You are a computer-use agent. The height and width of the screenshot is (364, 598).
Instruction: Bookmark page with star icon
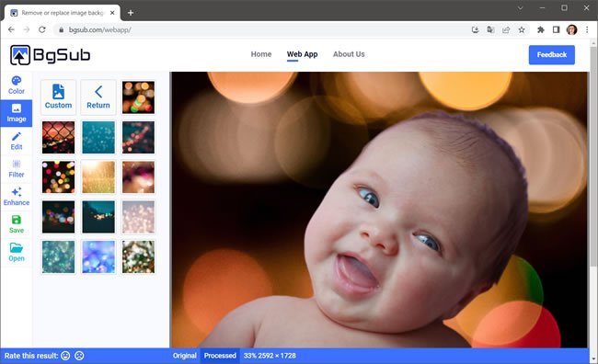[x=522, y=29]
